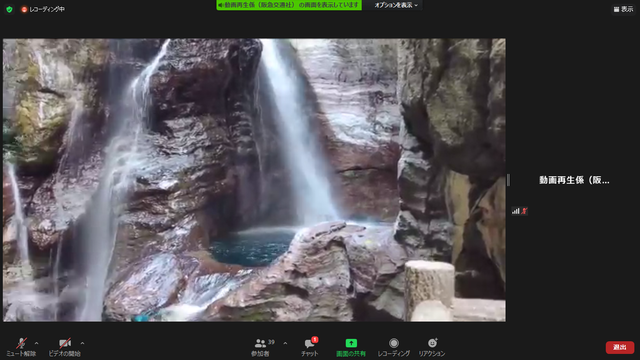640x360 pixels.
Task: Start video with ビデオの開始 button
Action: click(64, 347)
